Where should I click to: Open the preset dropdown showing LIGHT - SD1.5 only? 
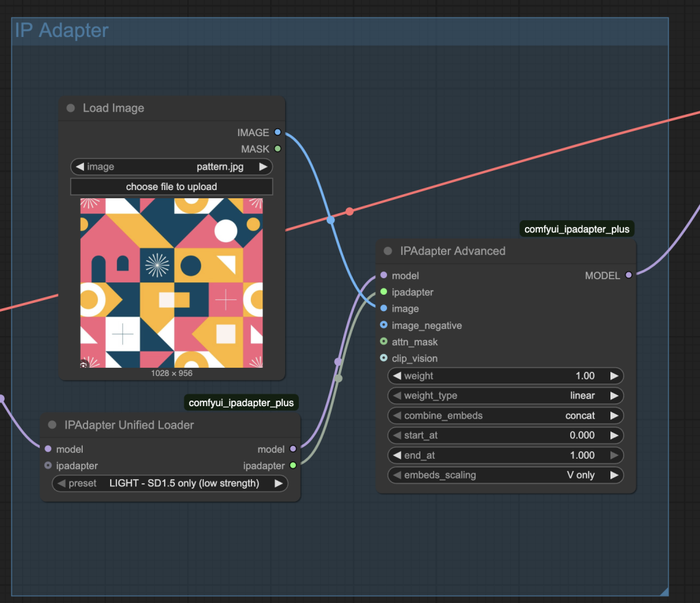(x=170, y=483)
